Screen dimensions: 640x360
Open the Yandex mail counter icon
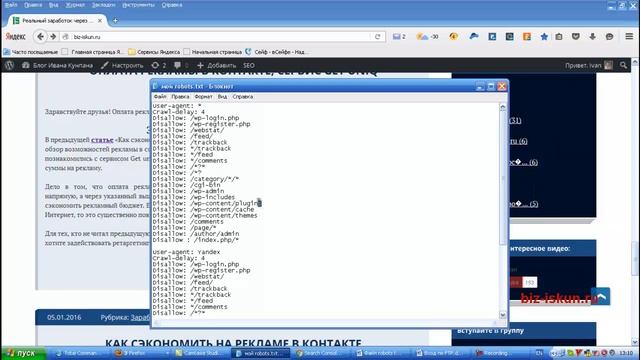click(x=399, y=36)
